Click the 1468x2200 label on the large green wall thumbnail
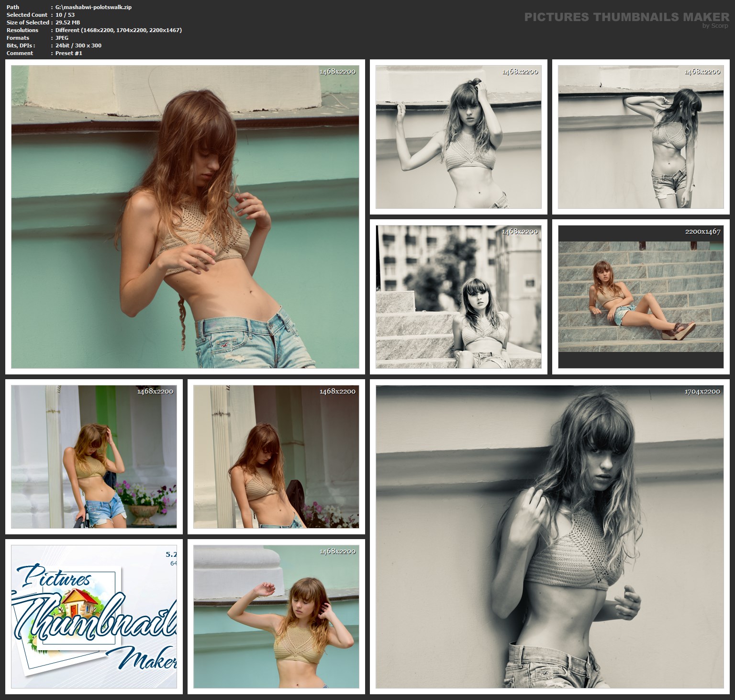735x700 pixels. click(x=338, y=71)
